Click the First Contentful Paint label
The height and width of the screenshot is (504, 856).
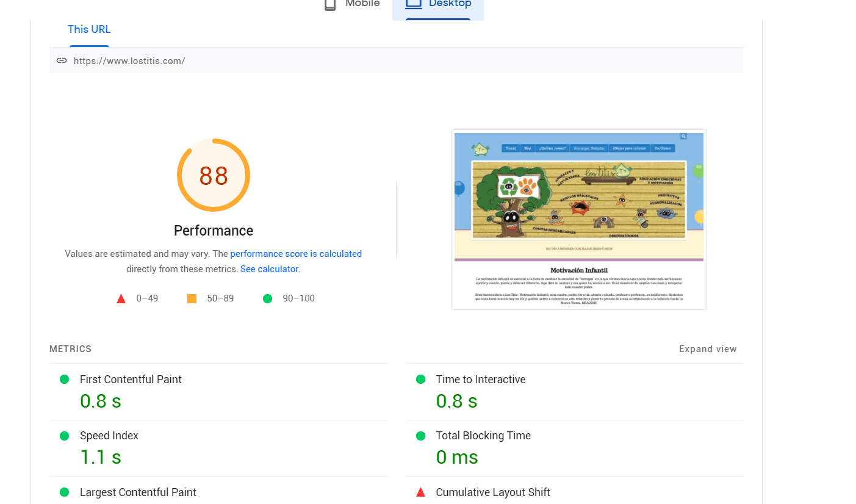tap(131, 380)
